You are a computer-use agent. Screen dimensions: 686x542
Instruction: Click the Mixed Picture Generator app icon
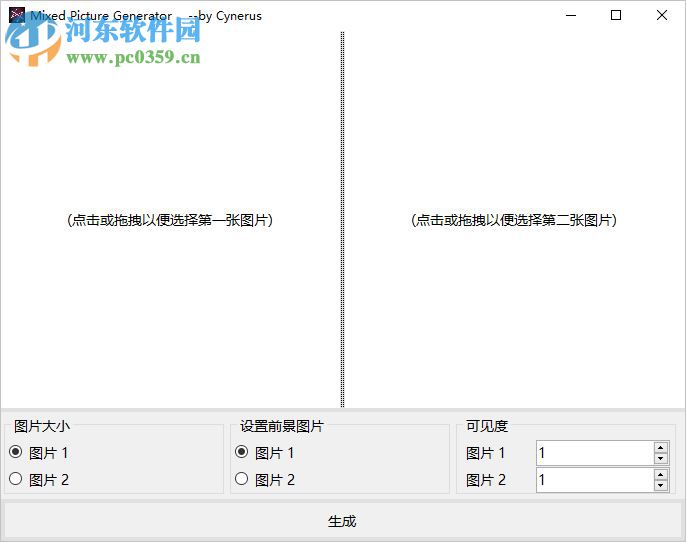coord(17,15)
